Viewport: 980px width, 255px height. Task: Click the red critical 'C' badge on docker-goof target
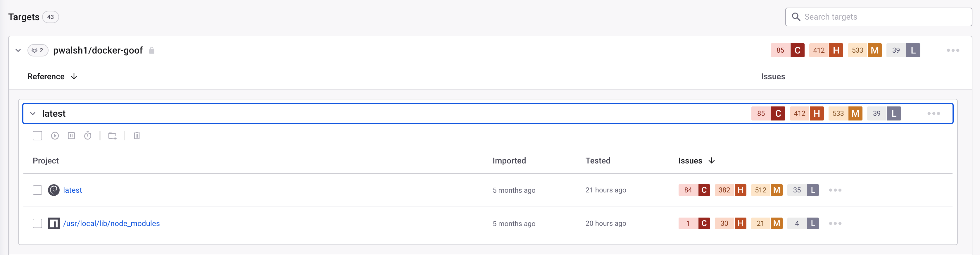797,51
